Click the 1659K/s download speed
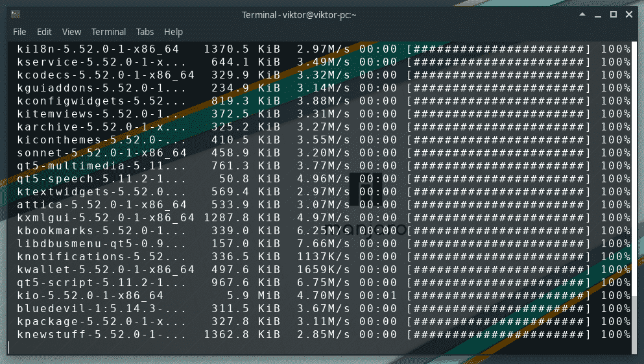Viewport: 644px width, 364px height. [324, 270]
